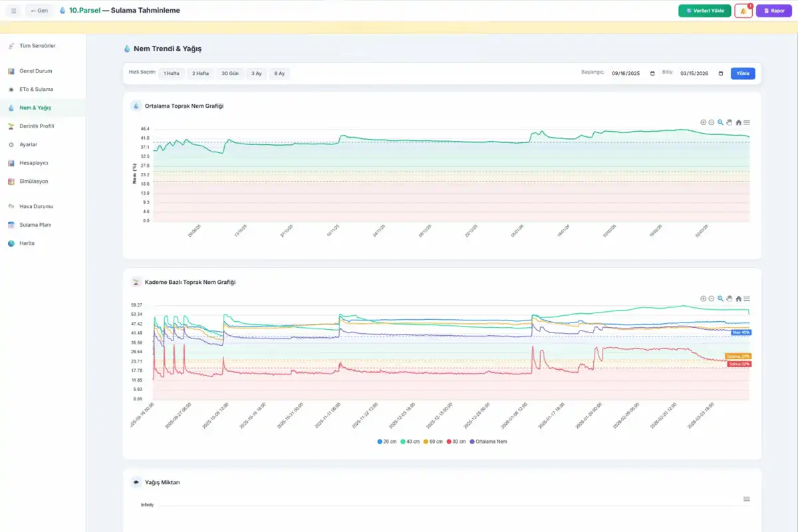Zoom in on the Ortalama Toprak Nem chart

pos(704,122)
